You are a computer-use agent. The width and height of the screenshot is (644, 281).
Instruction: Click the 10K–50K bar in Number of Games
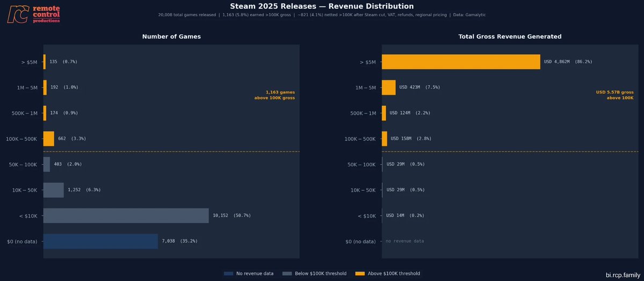[x=53, y=190]
